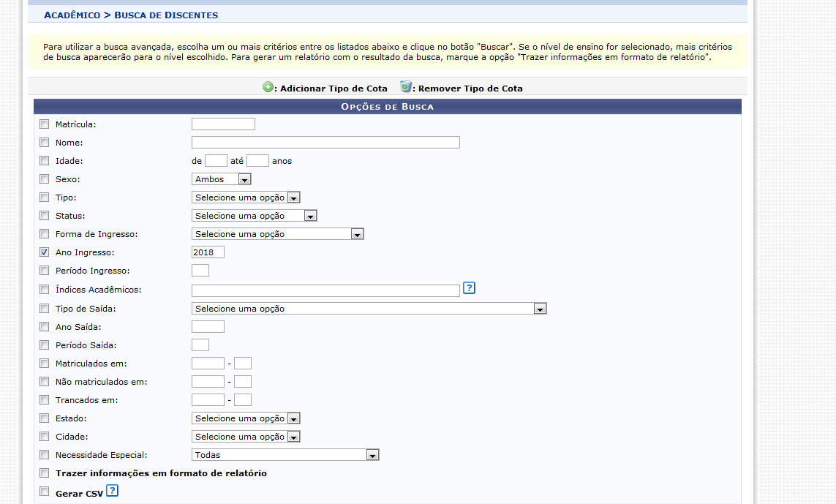
Task: Open the Forma de Ingresso dropdown
Action: (x=277, y=234)
